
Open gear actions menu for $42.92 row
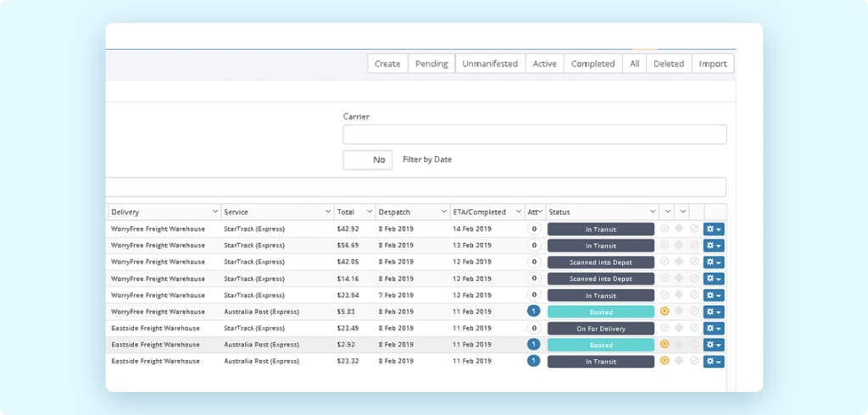714,229
